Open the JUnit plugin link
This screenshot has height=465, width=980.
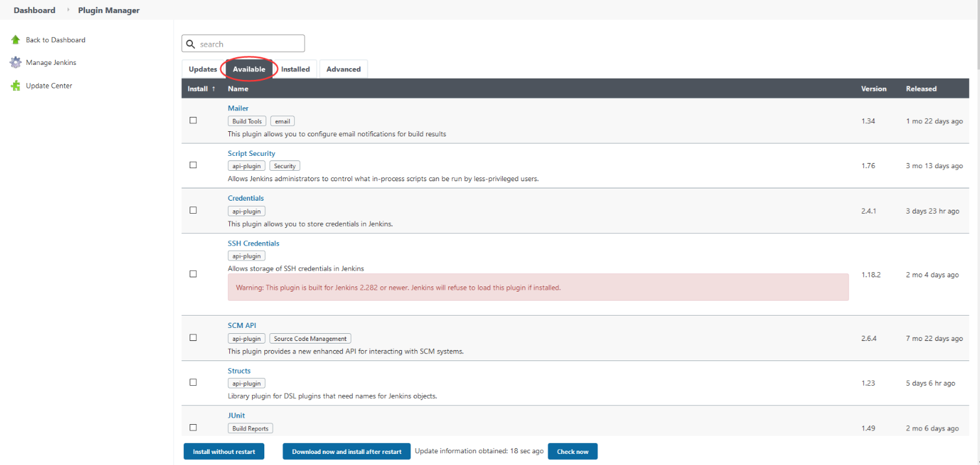coord(236,416)
